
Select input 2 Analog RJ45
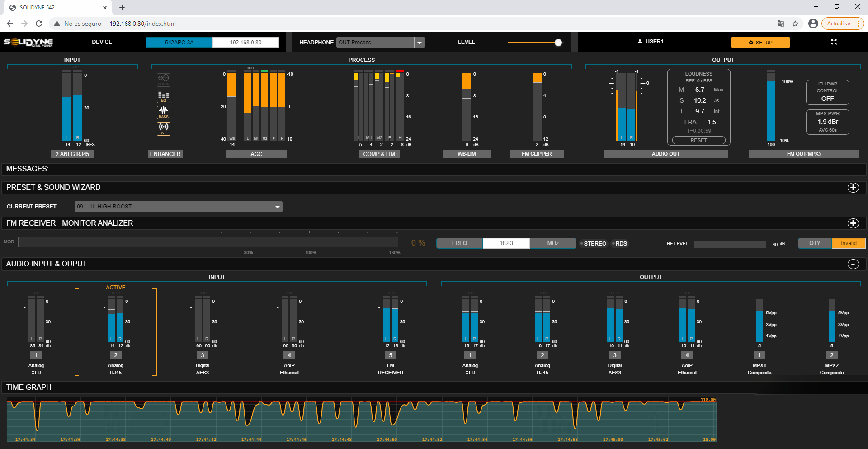point(116,355)
